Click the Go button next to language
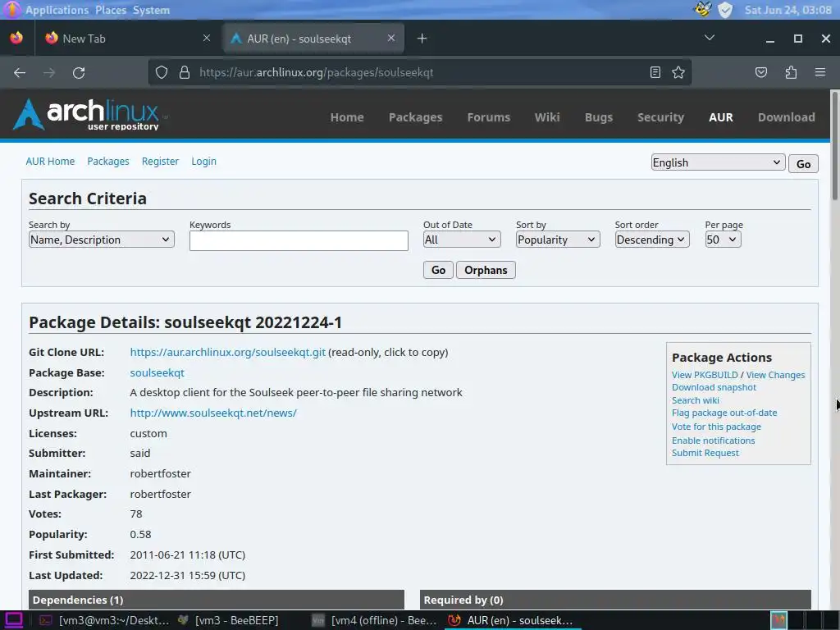The image size is (840, 630). [803, 163]
